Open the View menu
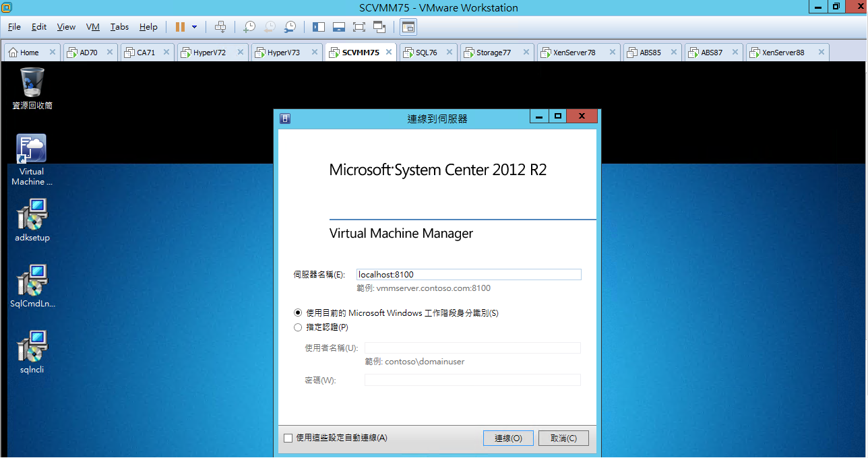Viewport: 868px width, 458px height. [66, 27]
